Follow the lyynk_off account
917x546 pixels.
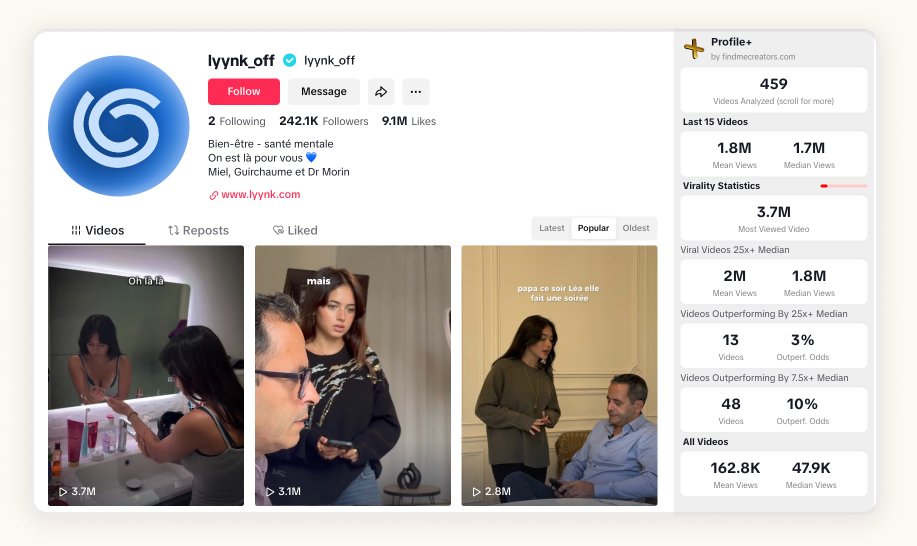point(244,92)
